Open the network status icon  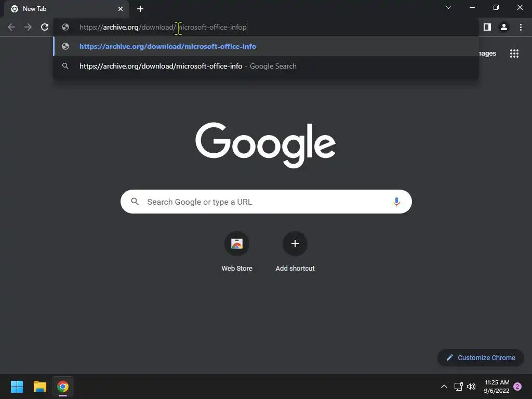coord(458,387)
